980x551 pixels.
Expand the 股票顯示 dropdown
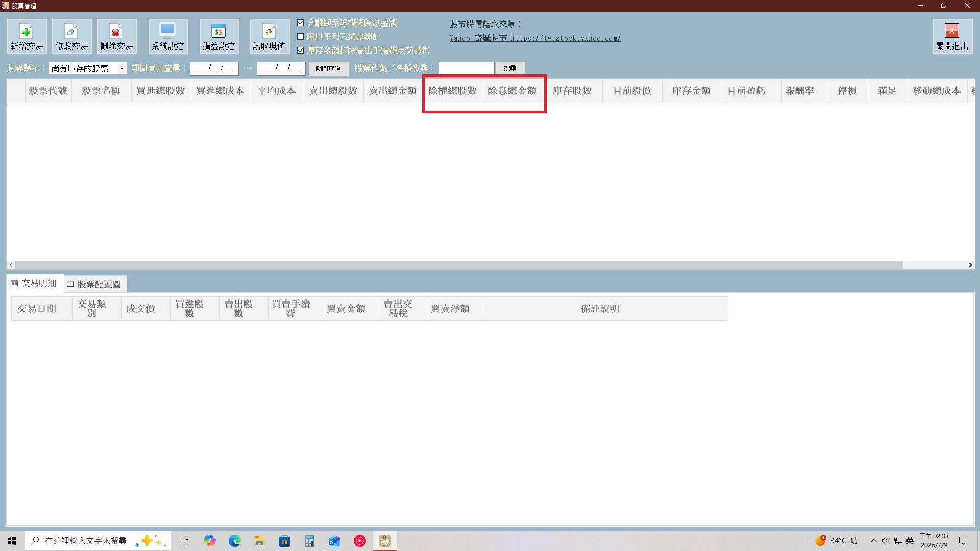coord(122,68)
